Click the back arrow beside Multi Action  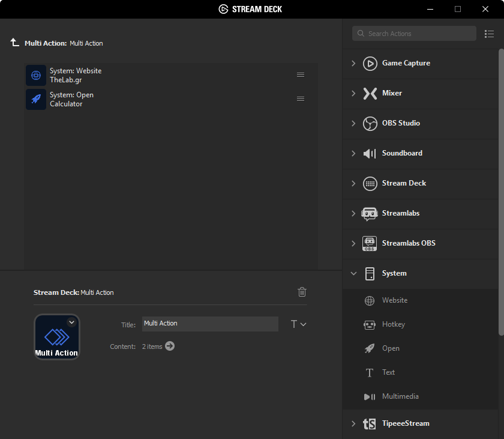[x=15, y=43]
